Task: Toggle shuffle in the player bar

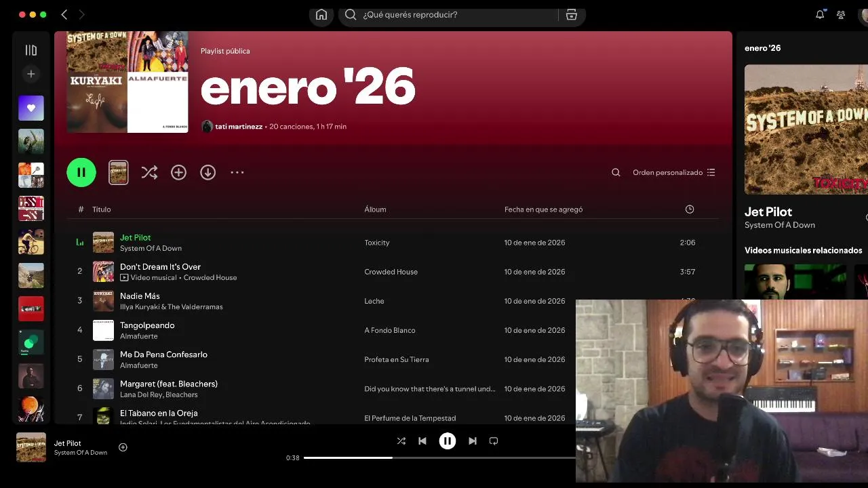Action: (x=401, y=441)
